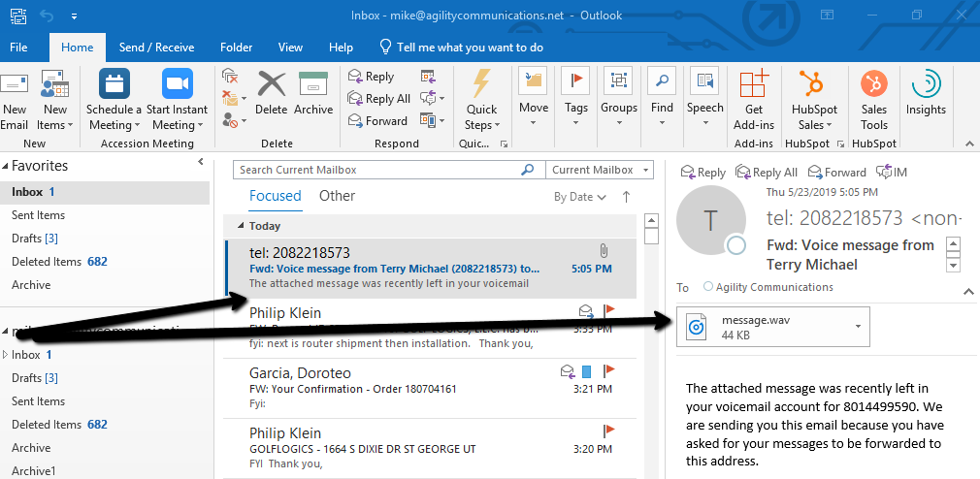This screenshot has width=980, height=479.
Task: Open the Tags flag menu
Action: [575, 99]
